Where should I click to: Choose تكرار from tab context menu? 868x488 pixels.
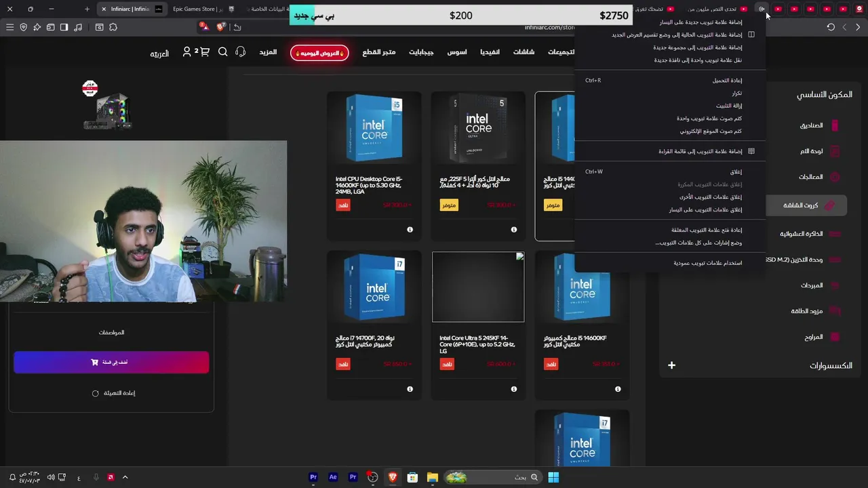tap(670, 93)
